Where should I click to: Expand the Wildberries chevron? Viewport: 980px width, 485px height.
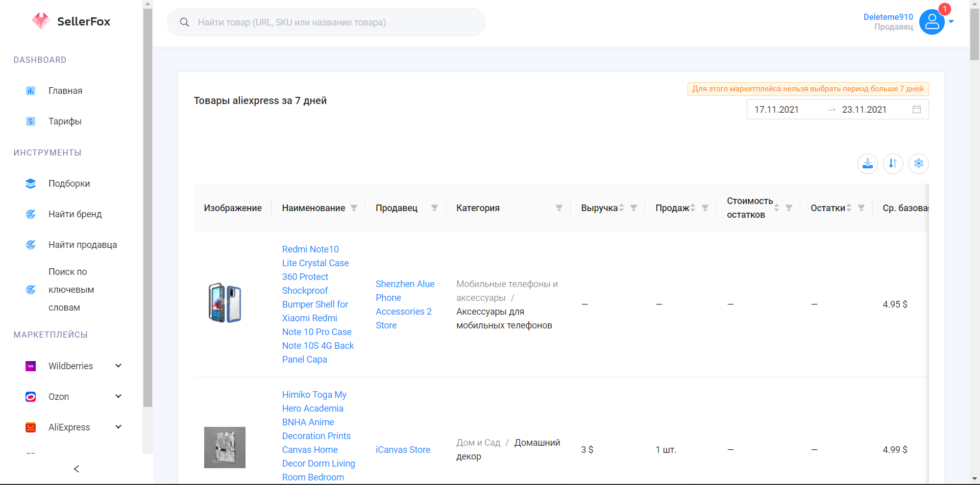click(118, 366)
